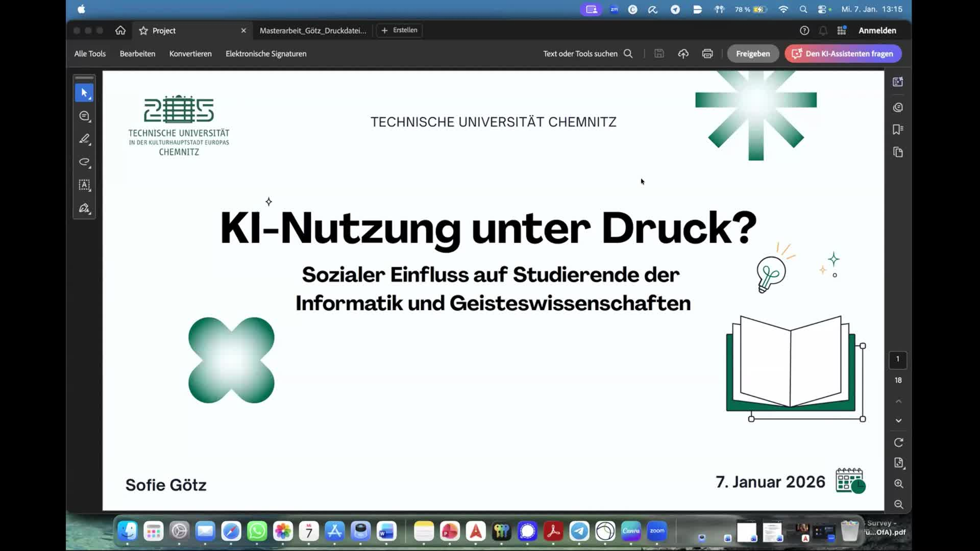Click the battery status 78 %
Screen dimensions: 980x551
pyautogui.click(x=750, y=9)
